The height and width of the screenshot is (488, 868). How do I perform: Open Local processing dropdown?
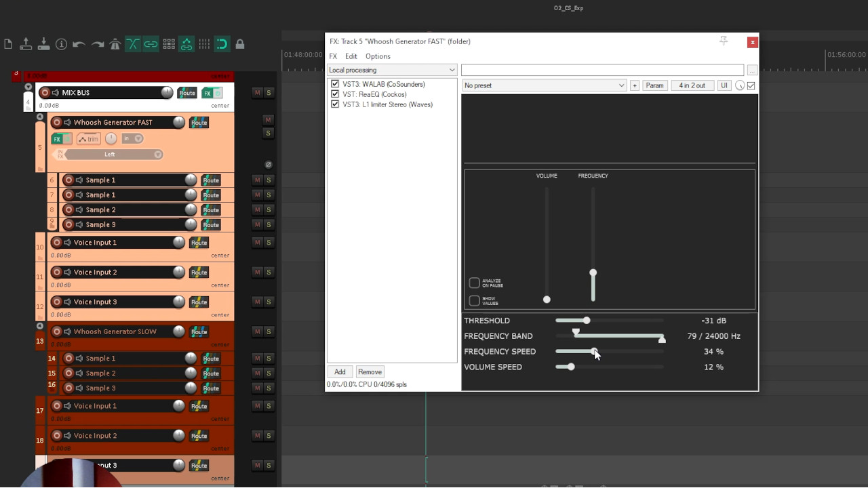[x=392, y=70]
